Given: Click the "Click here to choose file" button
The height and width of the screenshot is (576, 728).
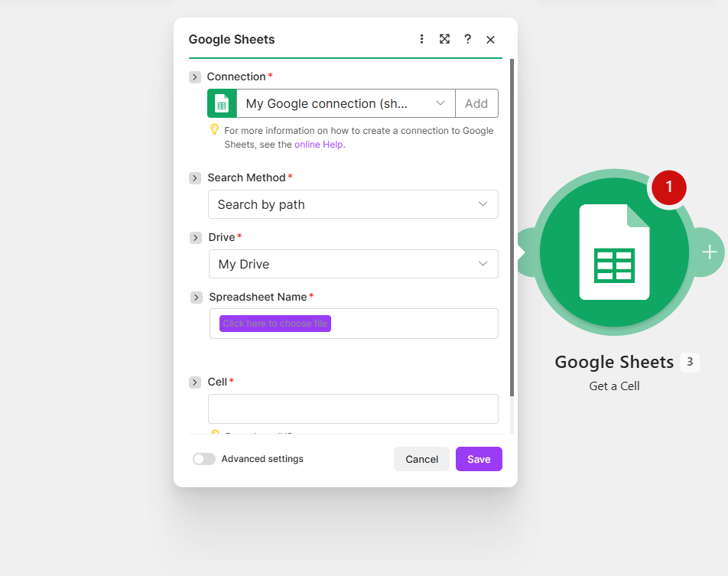Looking at the screenshot, I should tap(275, 324).
